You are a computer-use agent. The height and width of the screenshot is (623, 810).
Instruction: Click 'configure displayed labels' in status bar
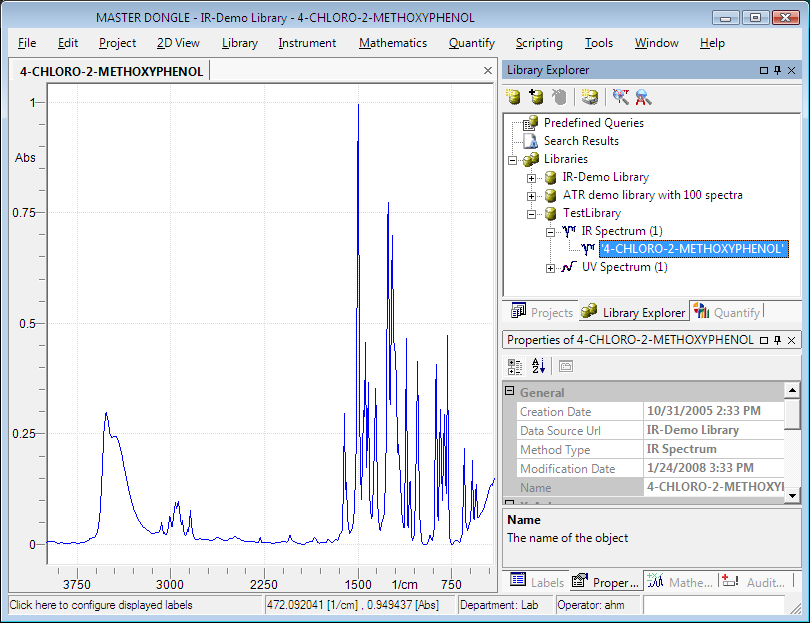pyautogui.click(x=100, y=605)
